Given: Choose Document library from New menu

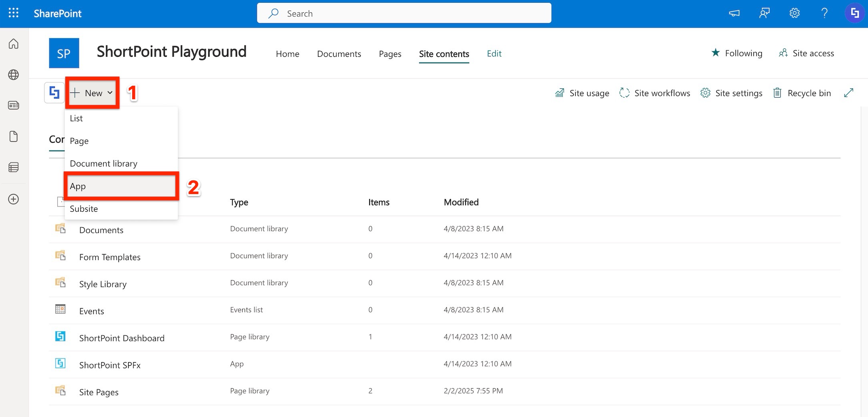Looking at the screenshot, I should (x=121, y=163).
